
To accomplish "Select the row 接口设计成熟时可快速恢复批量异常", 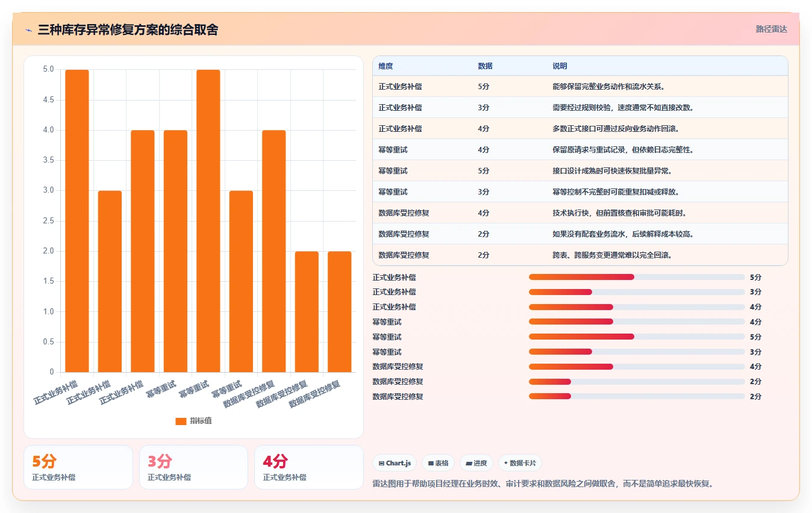I will point(580,170).
